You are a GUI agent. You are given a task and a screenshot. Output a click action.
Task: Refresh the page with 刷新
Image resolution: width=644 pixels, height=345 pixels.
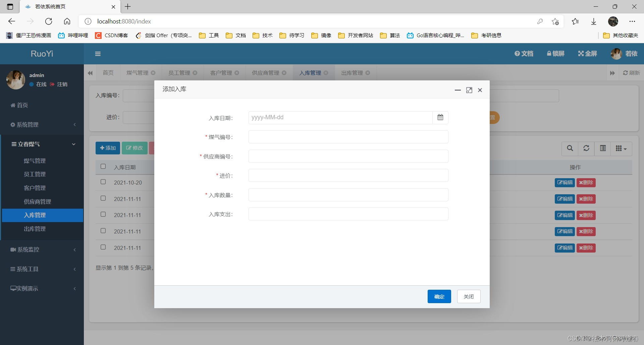(x=632, y=73)
